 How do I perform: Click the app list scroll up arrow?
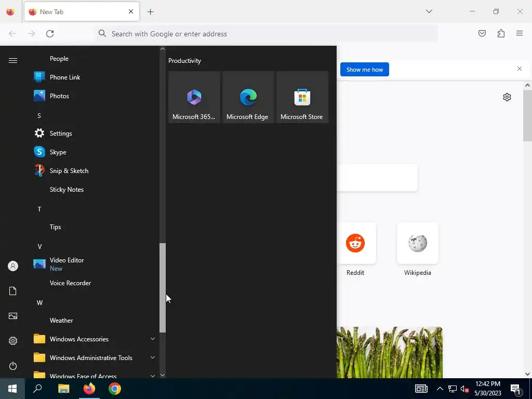click(163, 49)
